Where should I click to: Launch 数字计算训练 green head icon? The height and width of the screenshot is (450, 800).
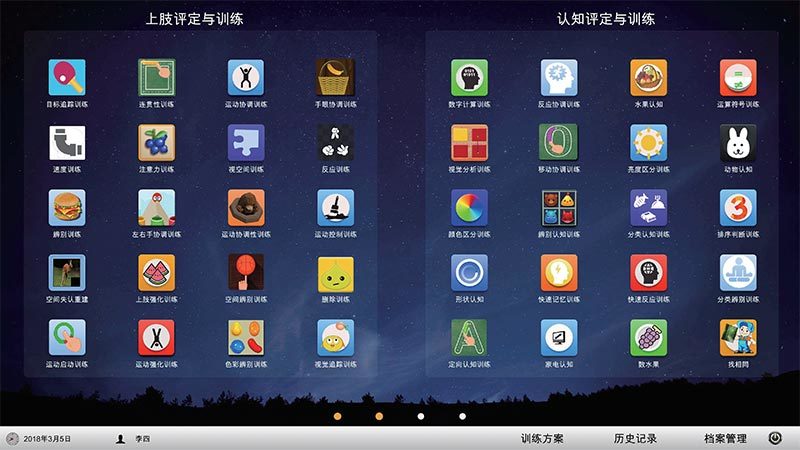pos(469,77)
